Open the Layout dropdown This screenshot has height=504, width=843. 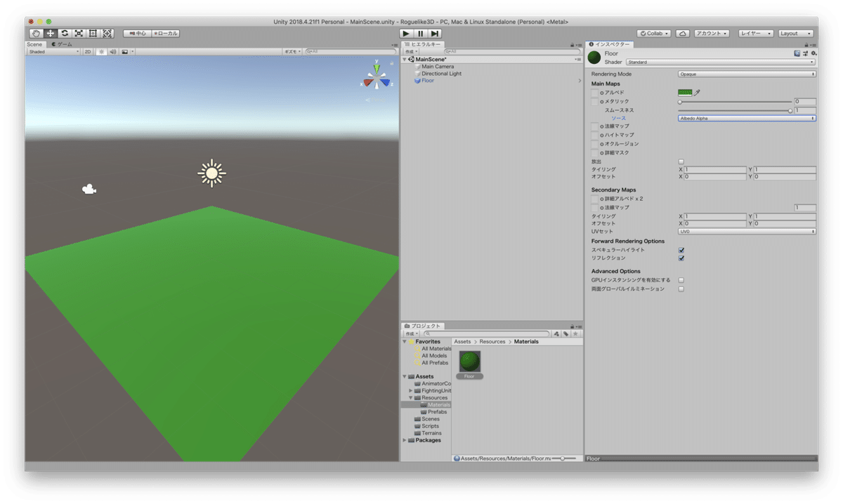795,33
